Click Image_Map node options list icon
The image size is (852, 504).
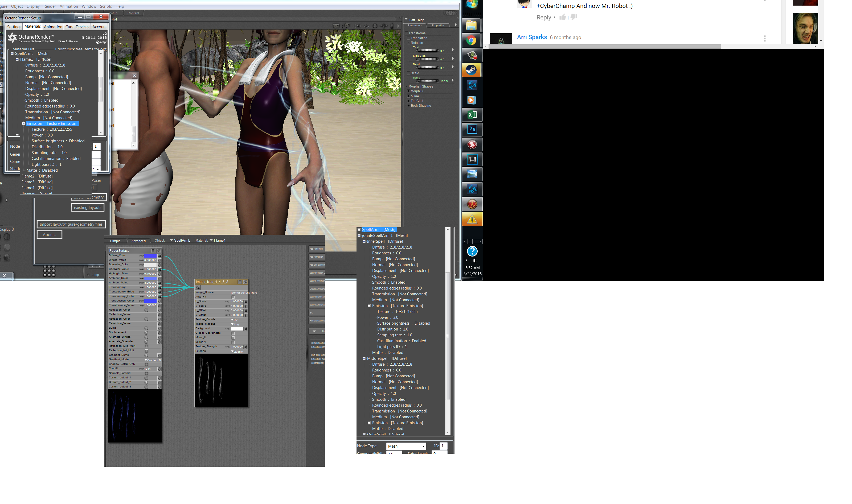click(x=240, y=282)
